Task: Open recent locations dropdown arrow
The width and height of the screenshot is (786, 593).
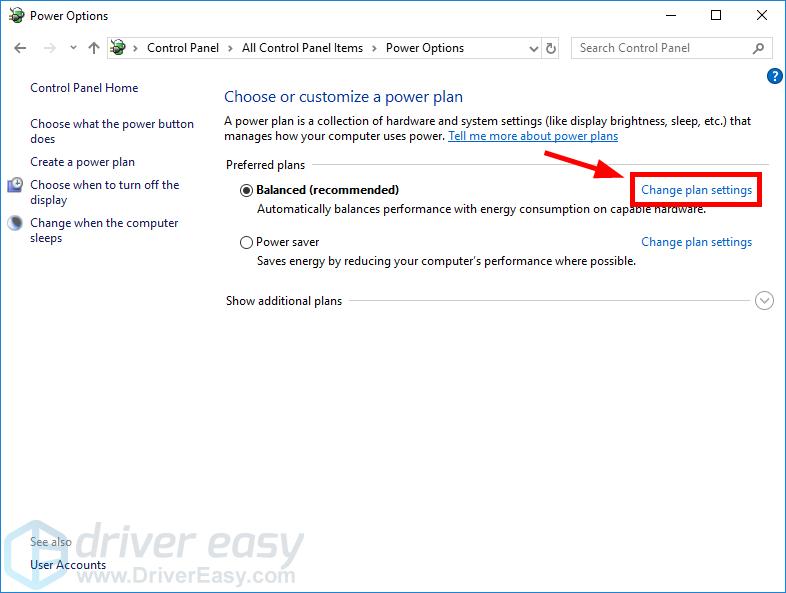Action: (73, 48)
